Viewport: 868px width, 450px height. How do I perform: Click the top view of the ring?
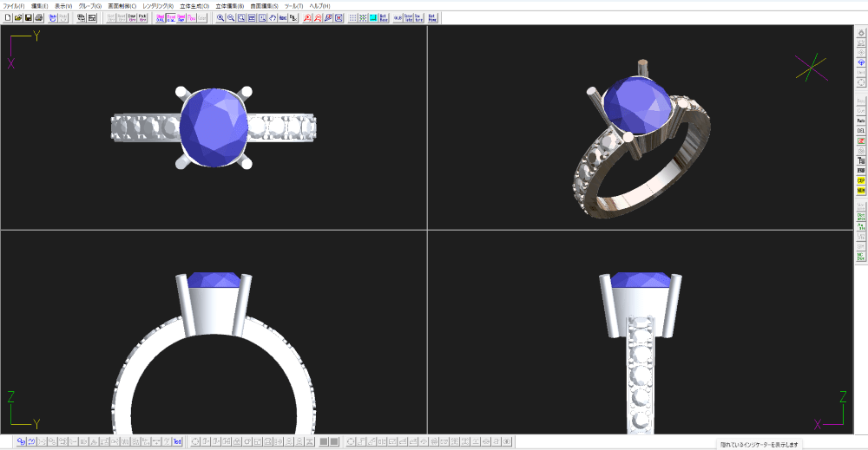214,127
